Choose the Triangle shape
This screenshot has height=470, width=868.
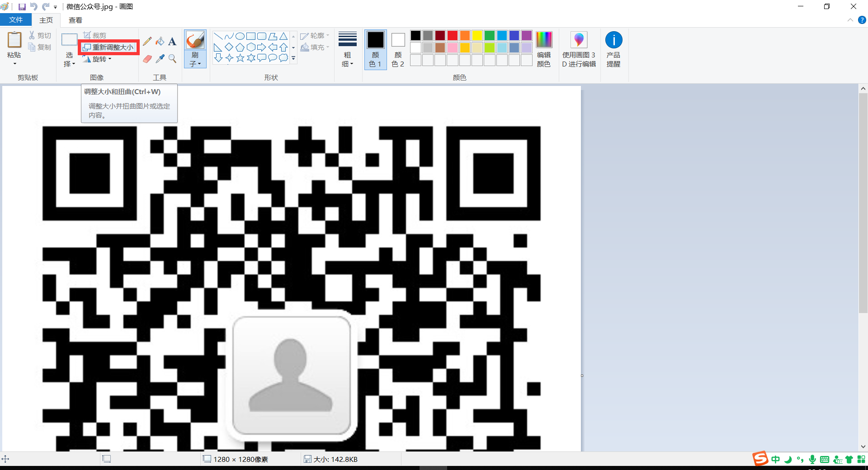click(x=283, y=36)
